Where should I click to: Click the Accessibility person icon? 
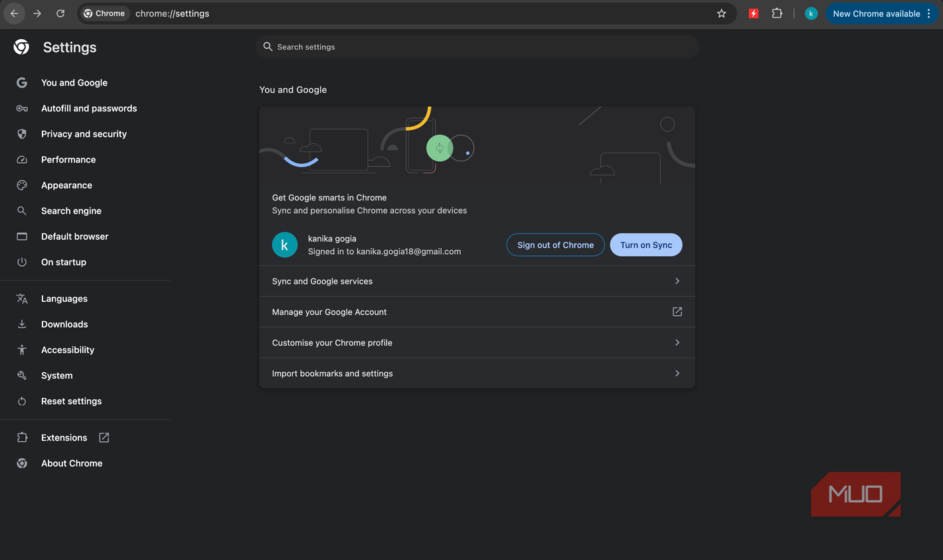(22, 350)
